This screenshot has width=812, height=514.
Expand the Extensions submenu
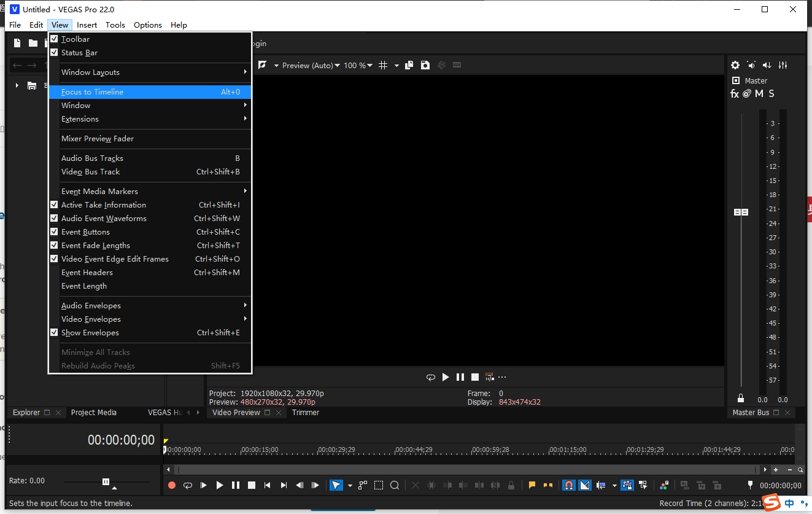click(150, 119)
